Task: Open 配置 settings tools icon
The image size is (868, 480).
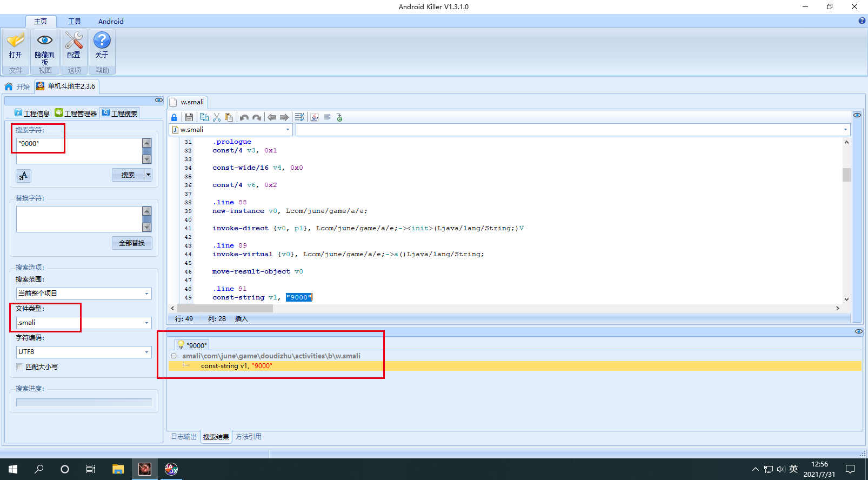Action: (74, 41)
